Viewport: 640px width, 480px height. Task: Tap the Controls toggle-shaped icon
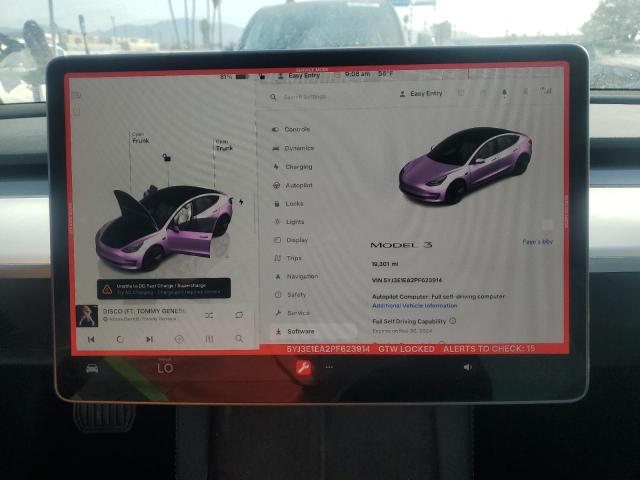tap(275, 129)
